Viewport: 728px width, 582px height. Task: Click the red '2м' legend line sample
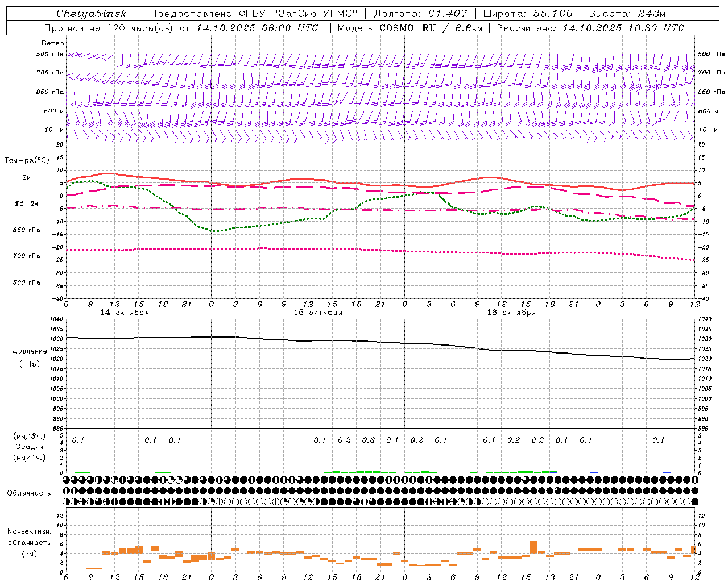tap(26, 184)
